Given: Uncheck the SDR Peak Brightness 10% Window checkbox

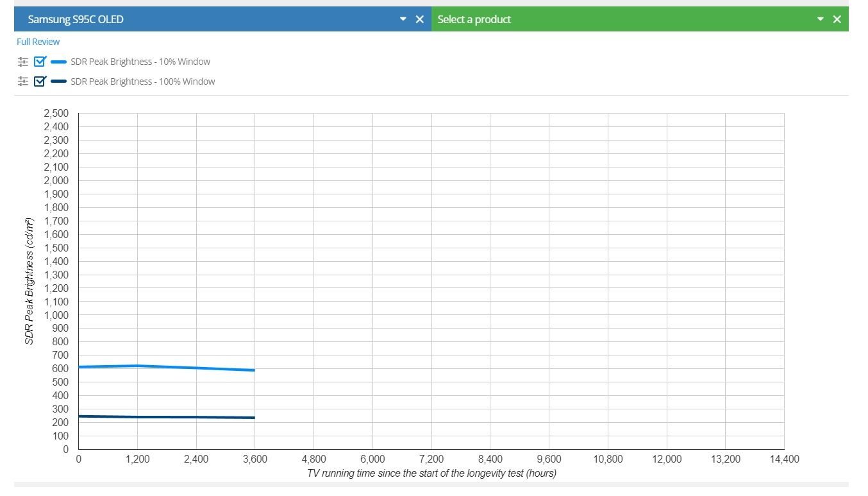Looking at the screenshot, I should [40, 62].
